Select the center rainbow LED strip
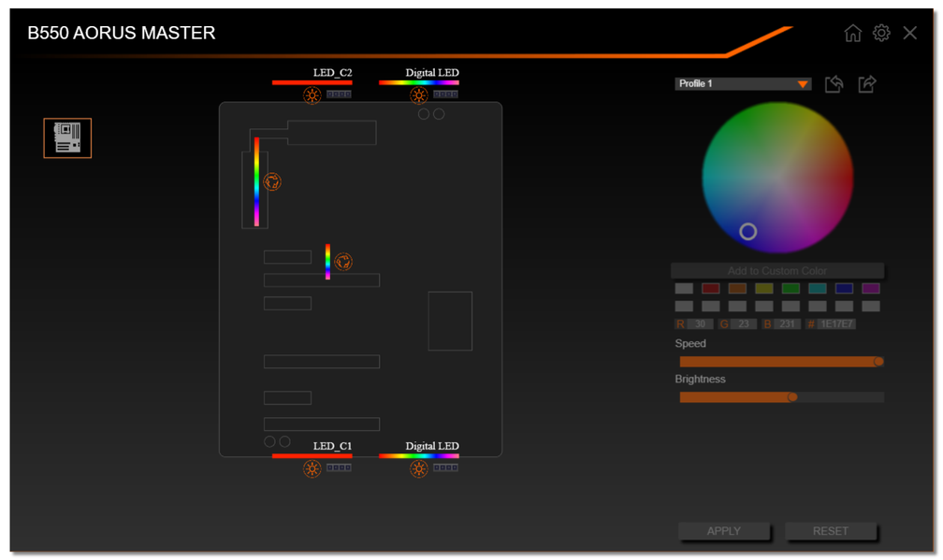This screenshot has width=943, height=560. pos(327,262)
